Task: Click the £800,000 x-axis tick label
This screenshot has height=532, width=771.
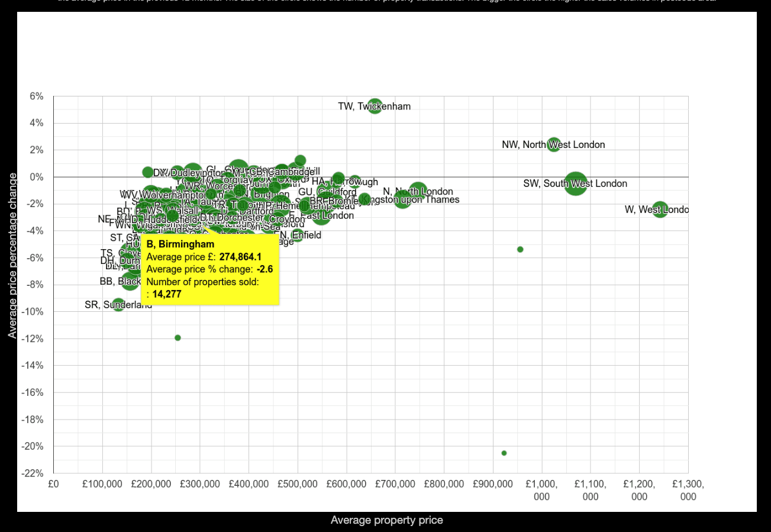Action: coord(444,484)
